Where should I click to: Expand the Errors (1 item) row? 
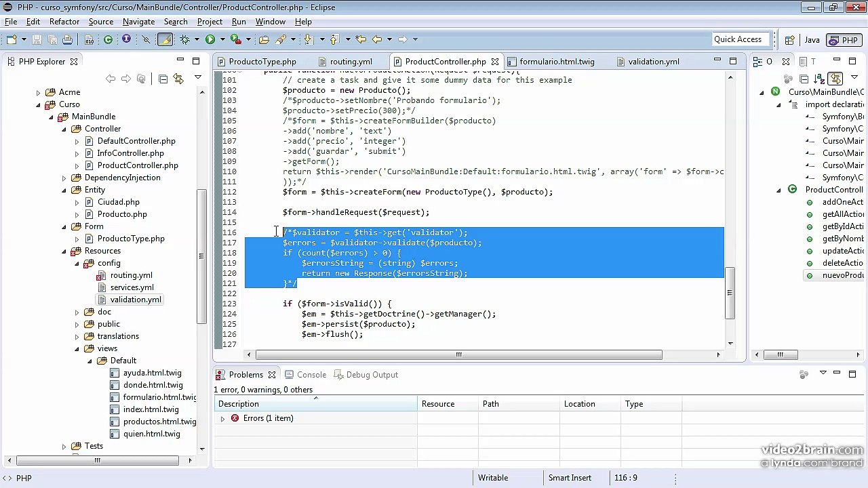point(222,419)
